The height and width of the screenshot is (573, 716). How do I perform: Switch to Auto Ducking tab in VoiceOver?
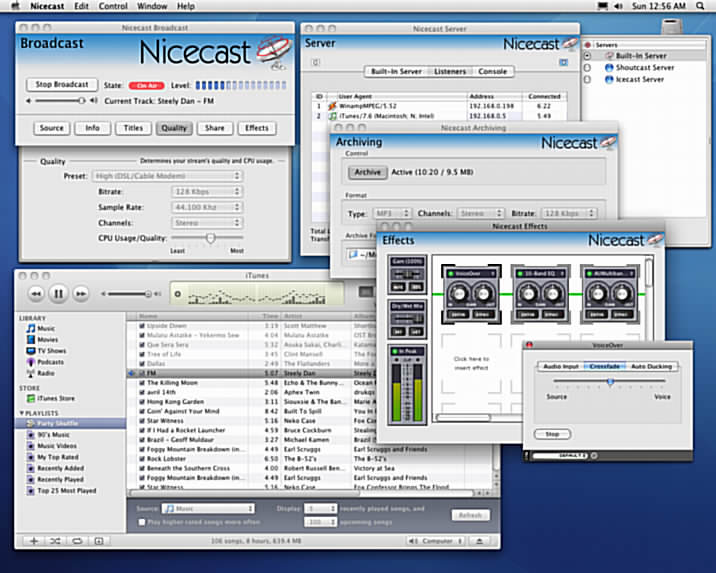[651, 366]
